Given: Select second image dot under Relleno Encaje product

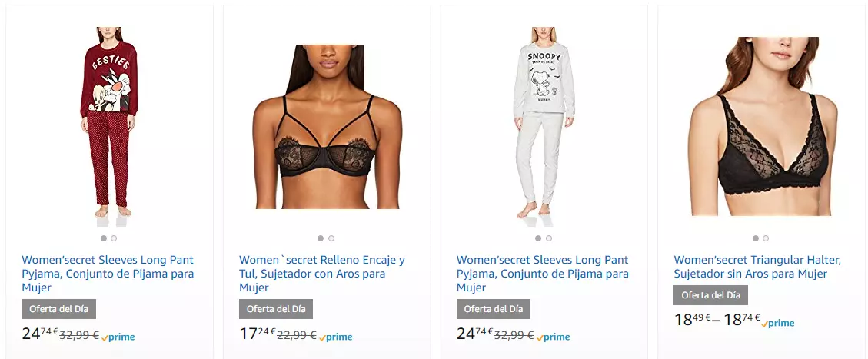Looking at the screenshot, I should click(331, 238).
